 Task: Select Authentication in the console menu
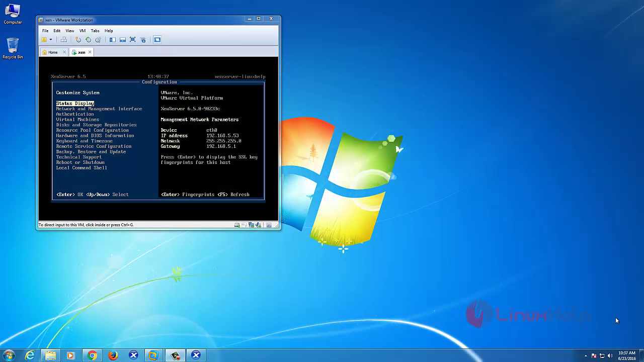point(75,114)
